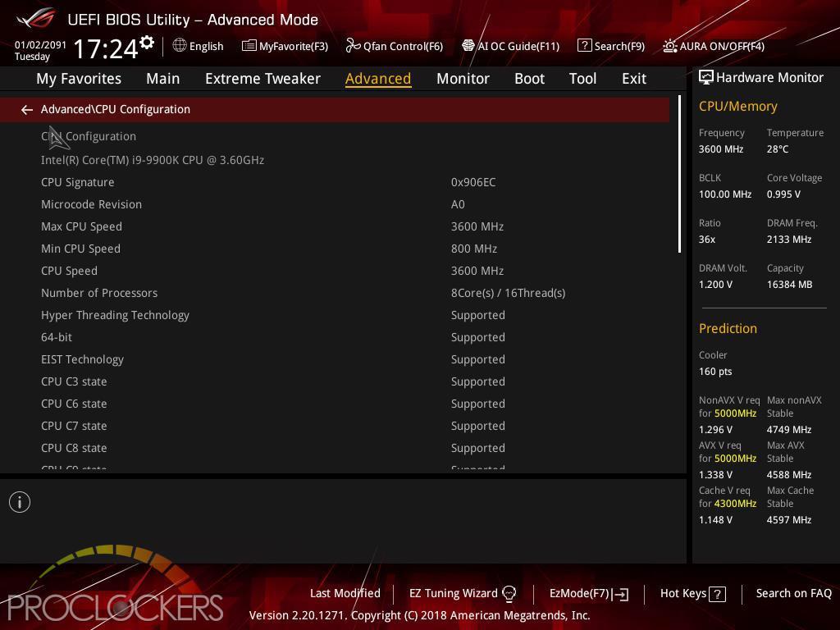Click the MyFavorite list icon

tap(249, 46)
